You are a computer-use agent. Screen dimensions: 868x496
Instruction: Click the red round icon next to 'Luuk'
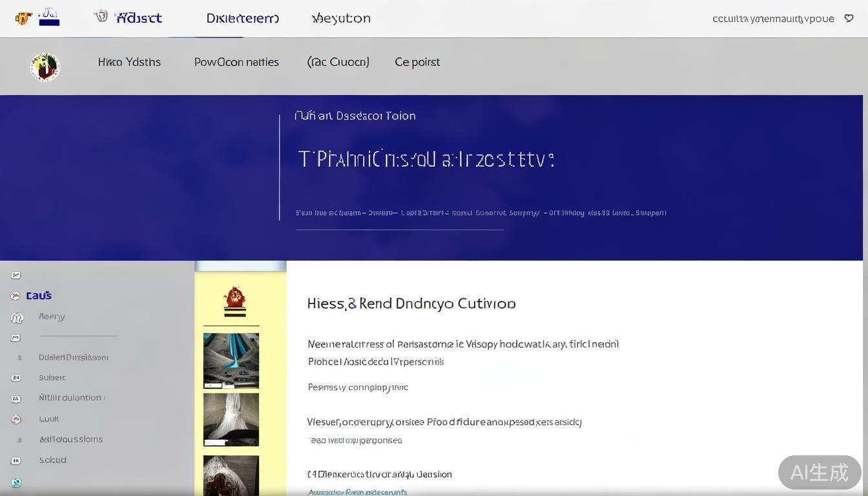[x=16, y=419]
